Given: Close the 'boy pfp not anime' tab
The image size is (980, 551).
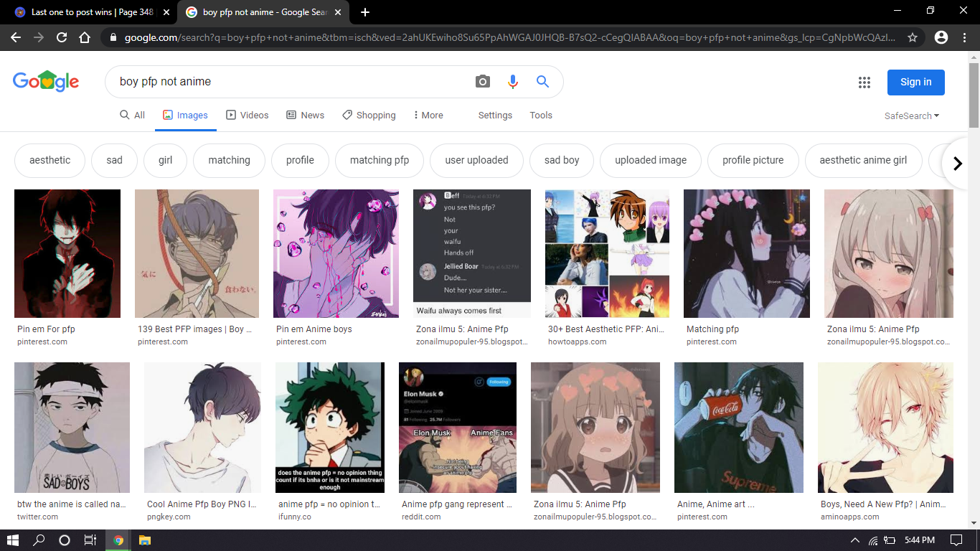Looking at the screenshot, I should click(339, 12).
